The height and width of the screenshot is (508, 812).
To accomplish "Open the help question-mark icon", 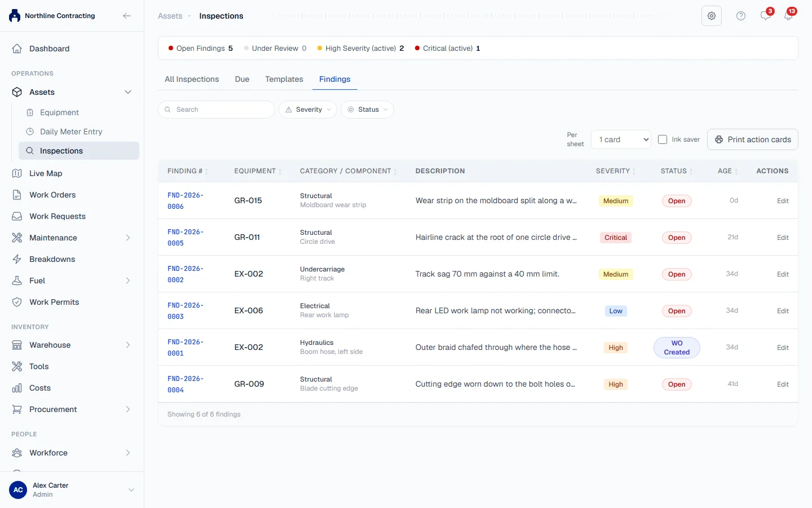I will coord(741,16).
